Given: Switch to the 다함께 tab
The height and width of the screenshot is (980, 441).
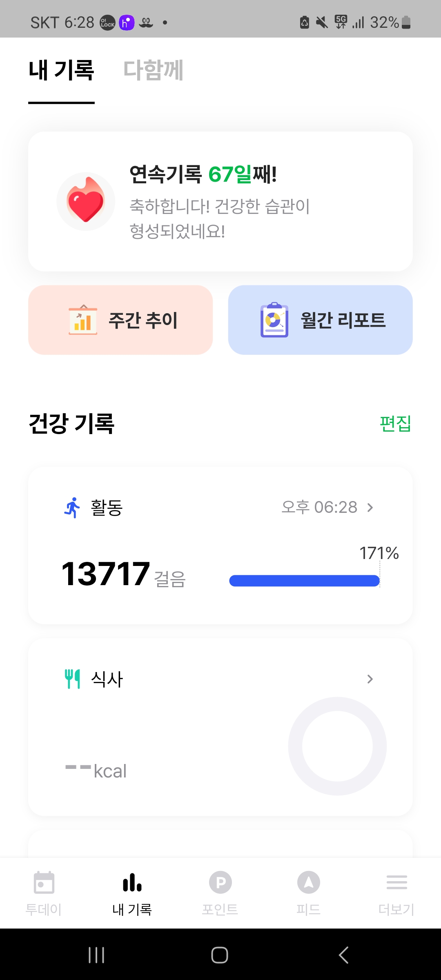Looking at the screenshot, I should [x=153, y=70].
